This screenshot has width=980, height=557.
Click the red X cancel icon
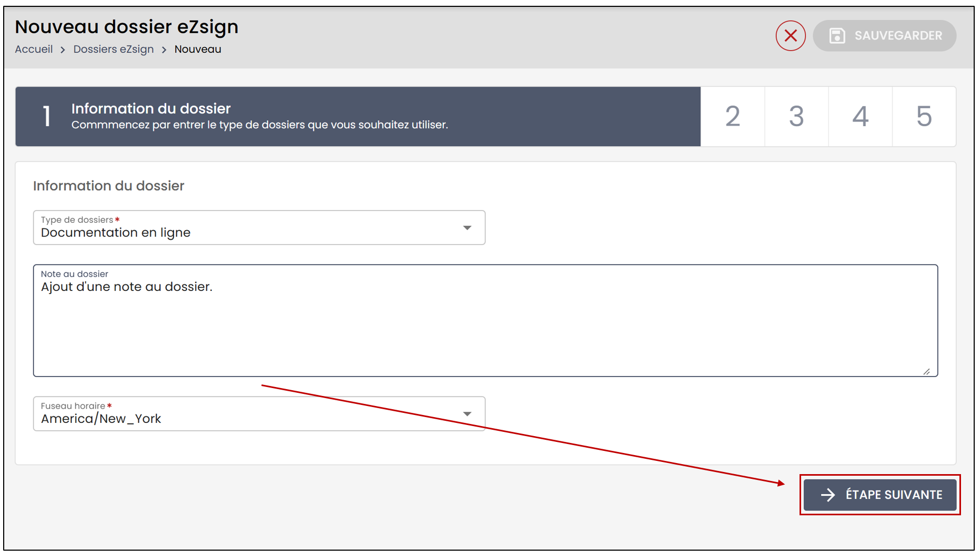tap(790, 36)
